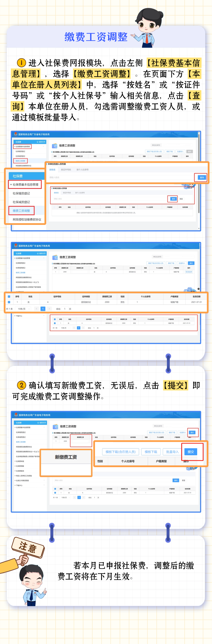
Task: Click 重置 button in third screenshot
Action: [184, 480]
